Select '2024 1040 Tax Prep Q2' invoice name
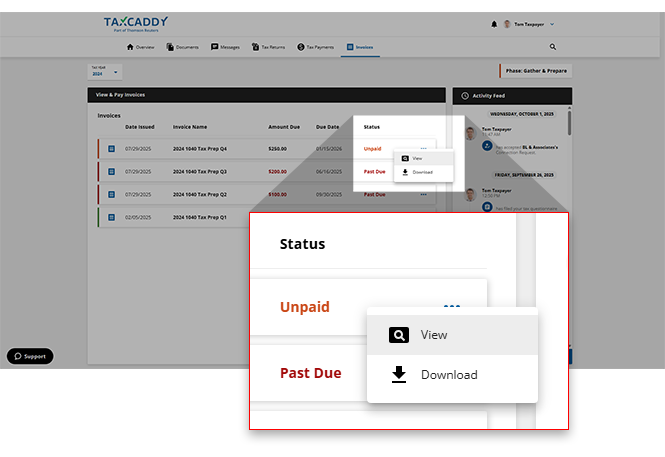The image size is (665, 457). 200,195
